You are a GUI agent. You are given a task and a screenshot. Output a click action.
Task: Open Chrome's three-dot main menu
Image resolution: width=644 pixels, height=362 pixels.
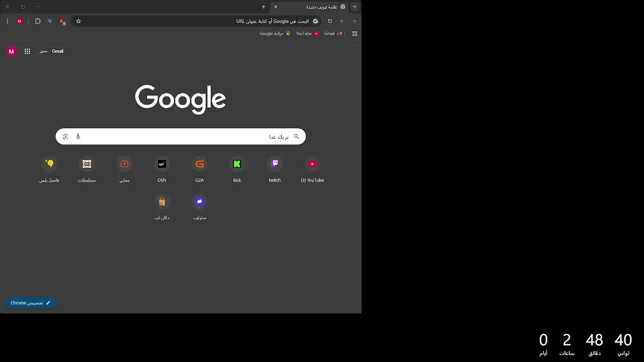coord(7,21)
